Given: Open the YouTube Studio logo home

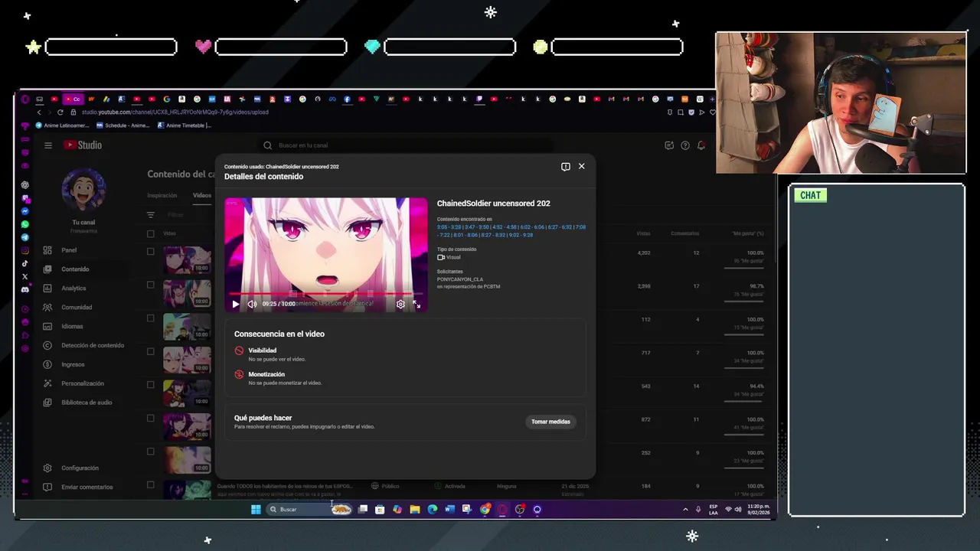Looking at the screenshot, I should coord(83,145).
